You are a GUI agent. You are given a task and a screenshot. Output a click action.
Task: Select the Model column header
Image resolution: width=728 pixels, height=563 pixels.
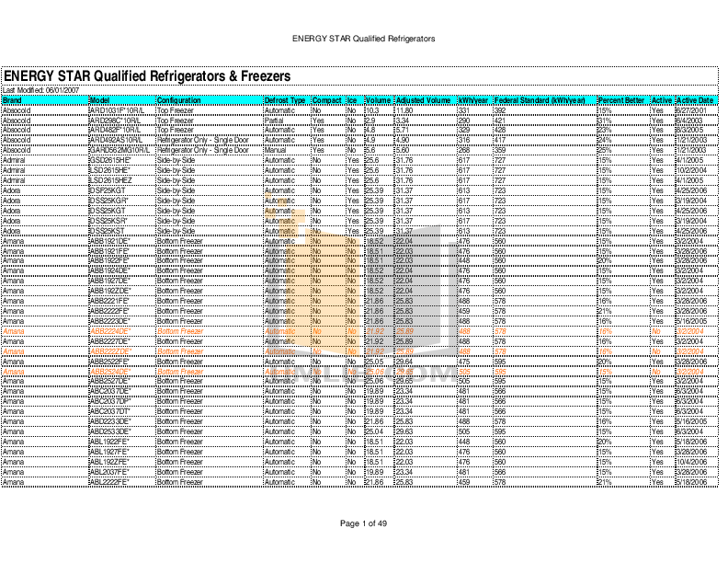coord(99,99)
